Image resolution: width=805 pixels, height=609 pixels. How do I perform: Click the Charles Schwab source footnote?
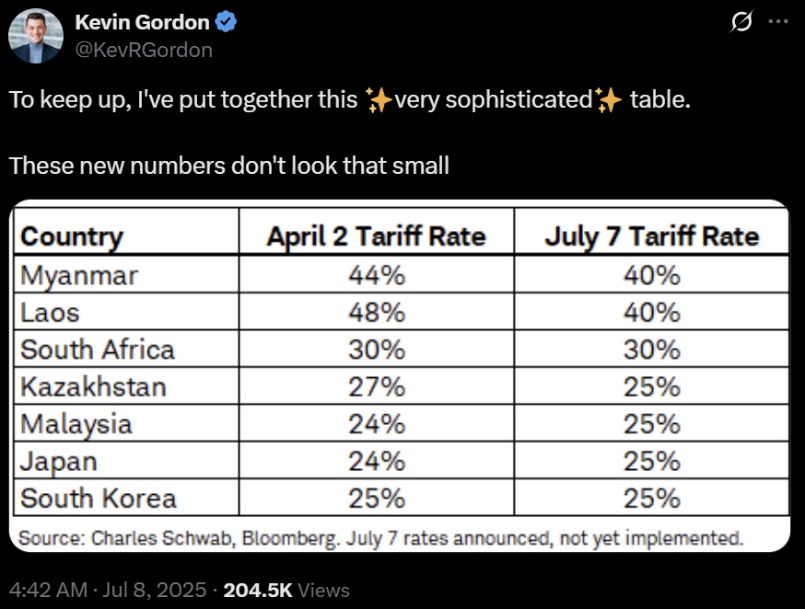(x=380, y=538)
